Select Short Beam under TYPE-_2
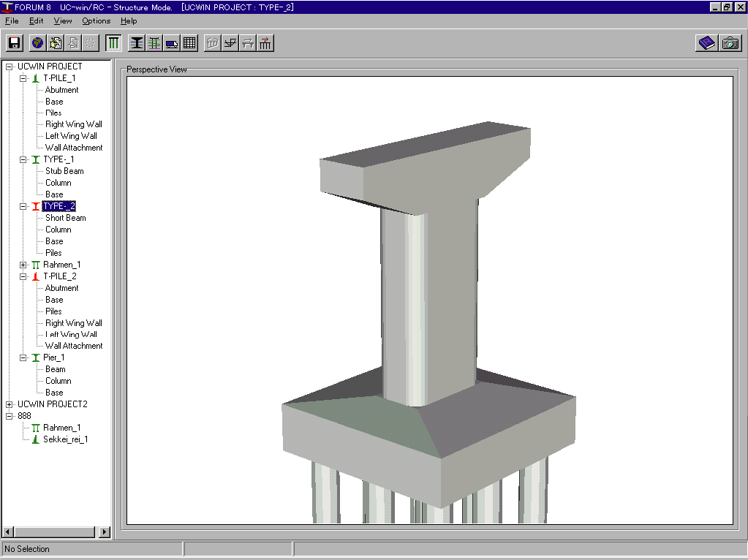The image size is (748, 560). point(65,218)
